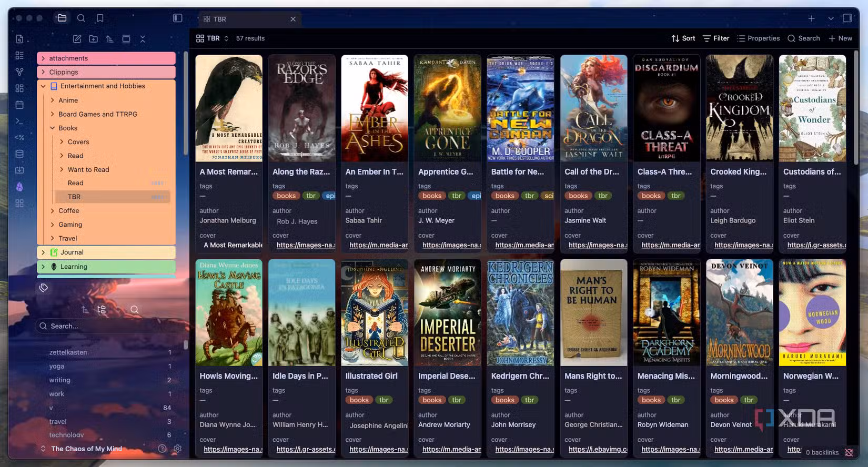868x467 pixels.
Task: Open a new tab with plus icon
Action: (812, 18)
